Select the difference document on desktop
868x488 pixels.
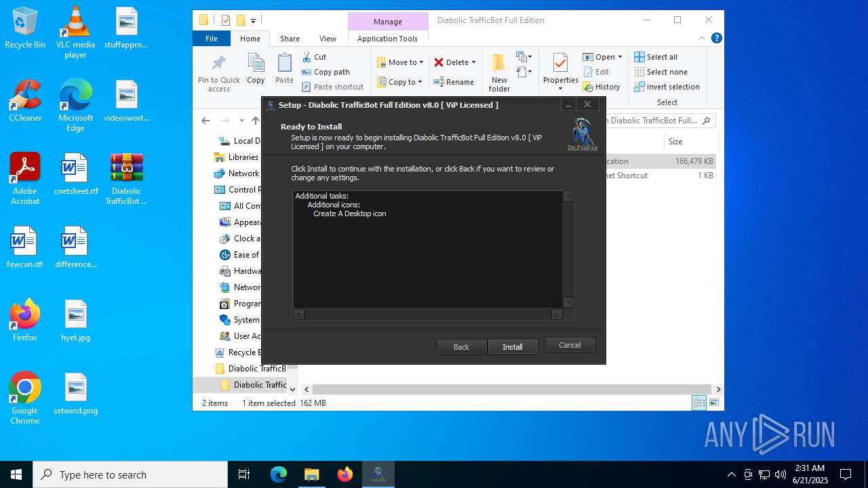click(75, 247)
